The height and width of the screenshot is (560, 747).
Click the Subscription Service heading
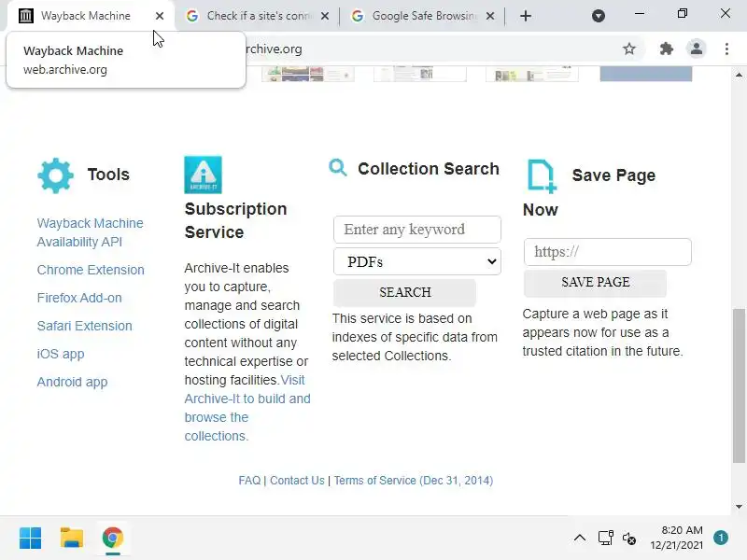[x=235, y=220]
